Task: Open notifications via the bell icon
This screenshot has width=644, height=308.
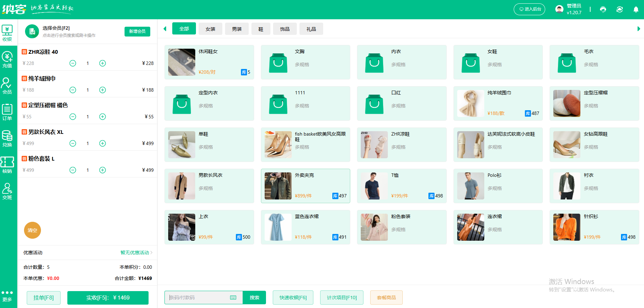Action: (635, 9)
